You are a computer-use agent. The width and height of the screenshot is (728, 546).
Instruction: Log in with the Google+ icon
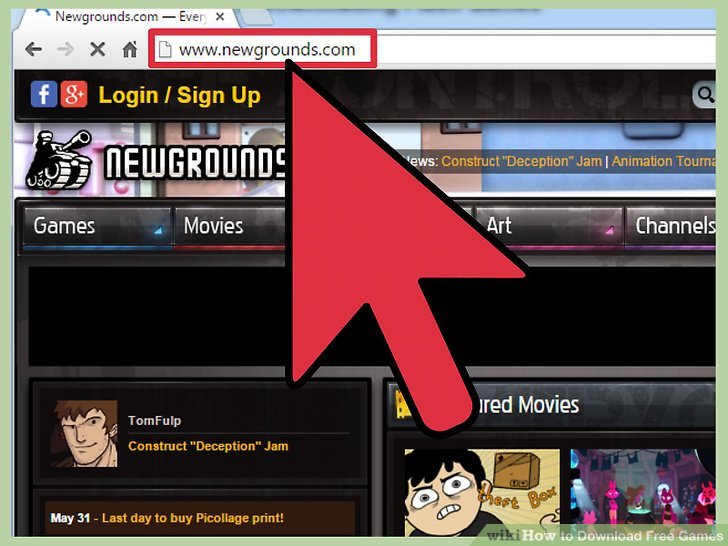point(74,94)
